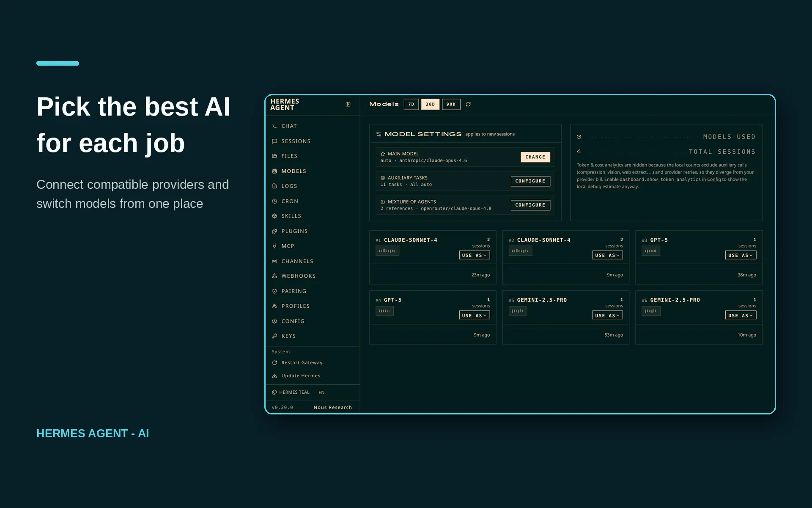Click the "Models Used" stat label
Screen dimensions: 812x508
729,137
